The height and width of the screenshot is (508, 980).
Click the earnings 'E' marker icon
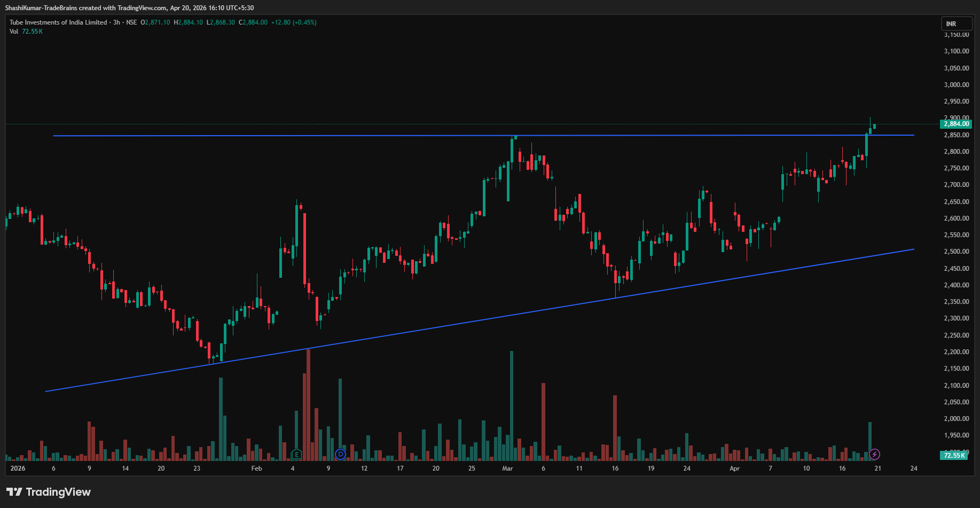pos(296,455)
